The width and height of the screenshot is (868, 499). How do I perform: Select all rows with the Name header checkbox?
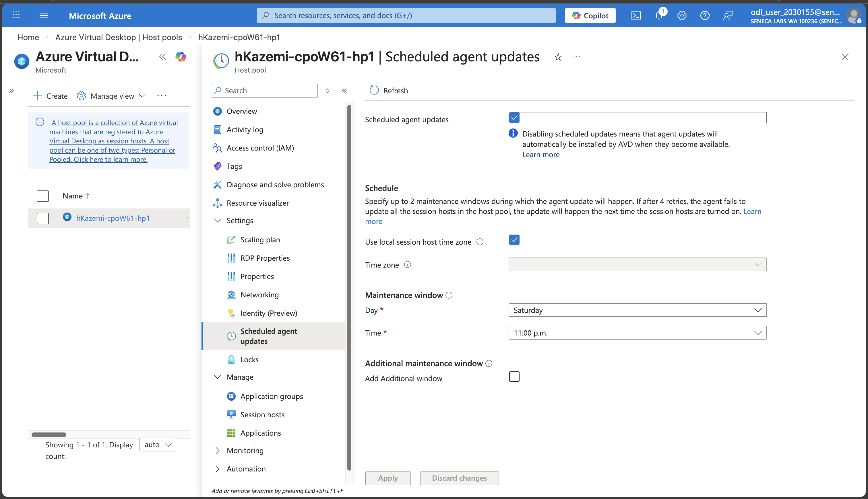pyautogui.click(x=43, y=196)
